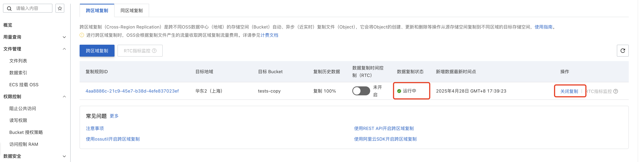Click help icon beside row's RTC指标监控
This screenshot has width=644, height=162.
[x=616, y=91]
